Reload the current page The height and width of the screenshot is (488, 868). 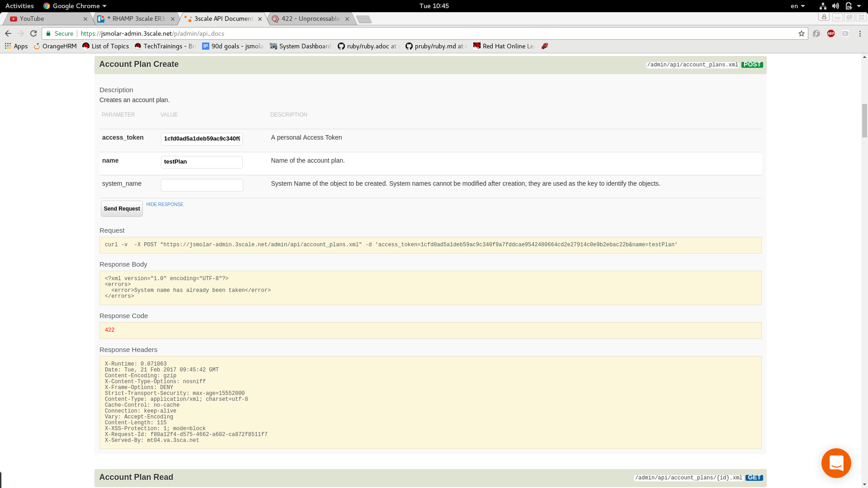pos(33,33)
